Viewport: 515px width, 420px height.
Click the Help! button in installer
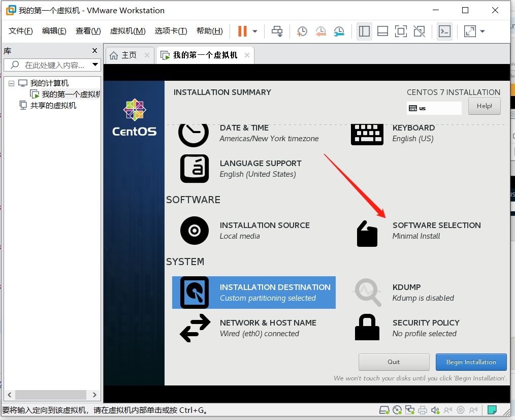pos(485,106)
